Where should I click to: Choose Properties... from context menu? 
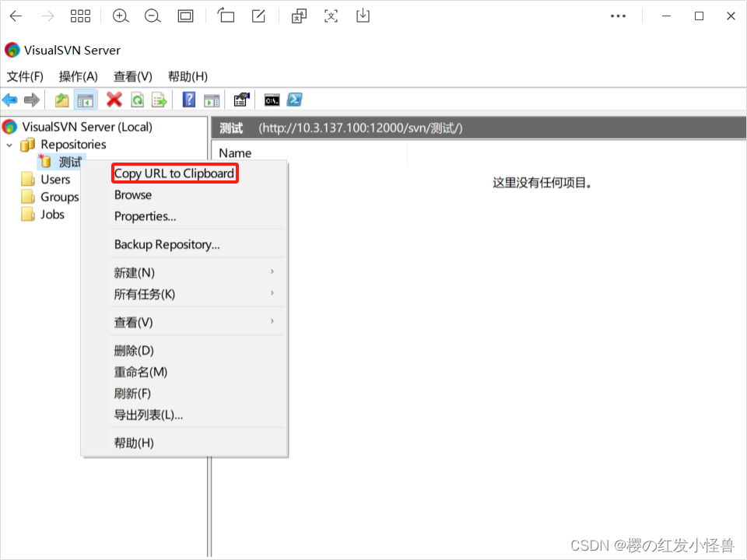click(146, 216)
